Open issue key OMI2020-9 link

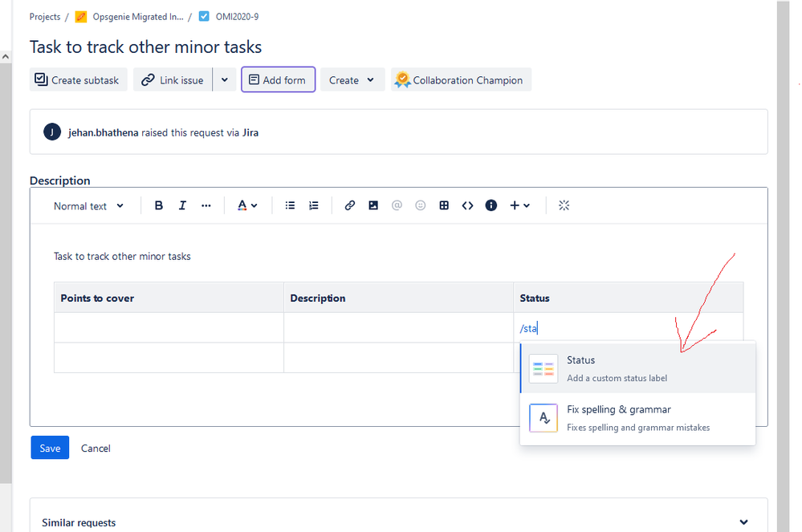[238, 17]
